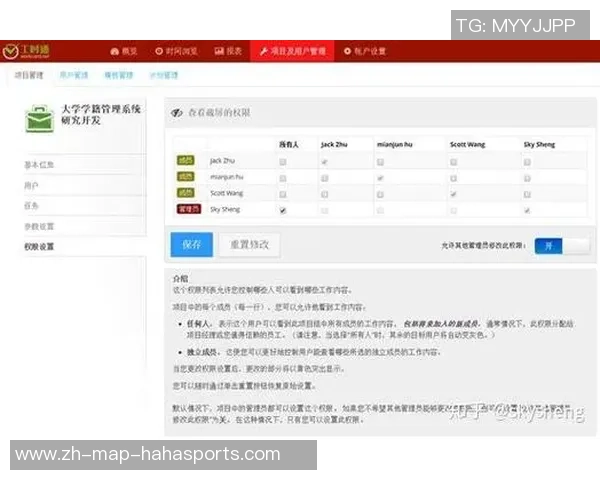Click member badge beside mianjun hu row
The width and height of the screenshot is (600, 480).
186,176
